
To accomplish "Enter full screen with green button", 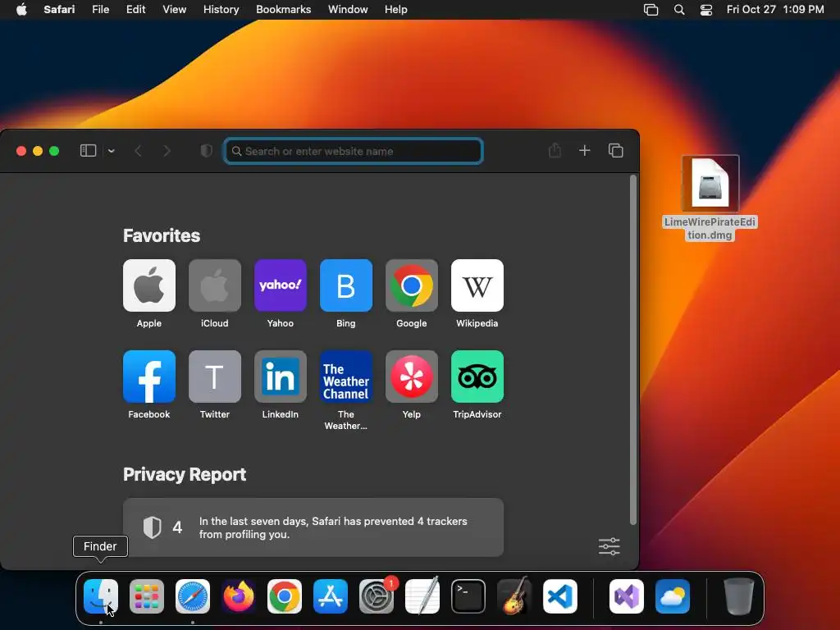I will (x=54, y=151).
